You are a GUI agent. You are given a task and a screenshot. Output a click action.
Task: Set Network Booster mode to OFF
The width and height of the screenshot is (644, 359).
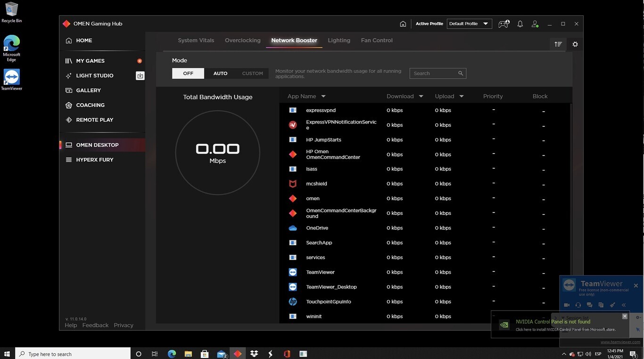click(188, 73)
